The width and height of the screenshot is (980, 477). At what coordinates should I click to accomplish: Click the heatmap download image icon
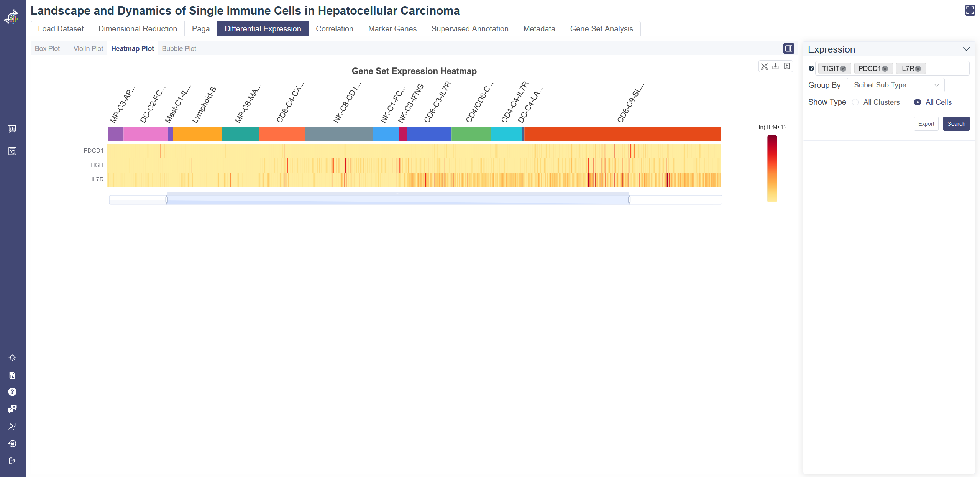point(775,66)
